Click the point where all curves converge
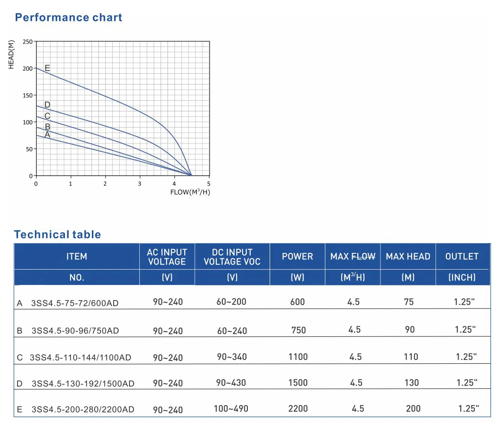This screenshot has height=432, width=504. [x=191, y=175]
